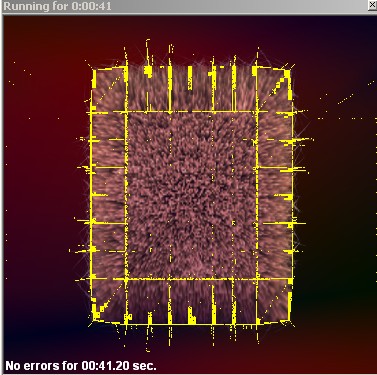The image size is (377, 375).
Task: Click the cube's bottom-right yellow outer corner
Action: pyautogui.click(x=289, y=321)
